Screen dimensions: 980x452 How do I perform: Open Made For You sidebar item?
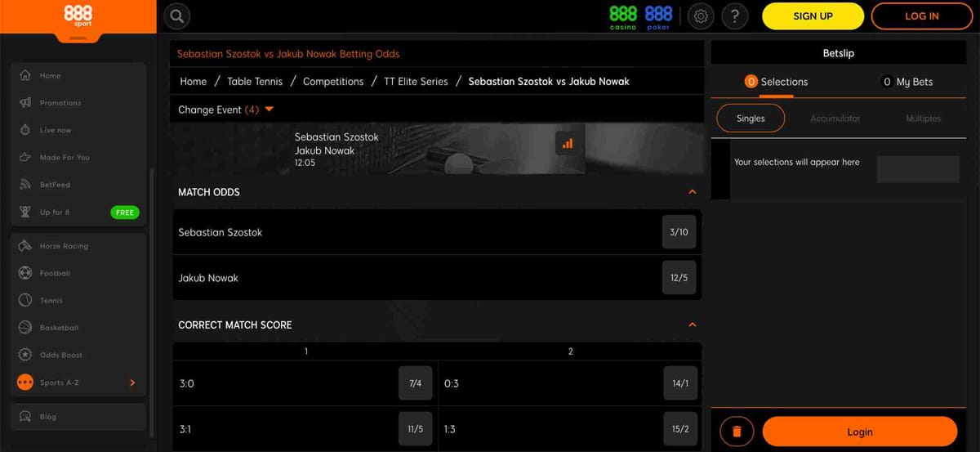click(78, 157)
